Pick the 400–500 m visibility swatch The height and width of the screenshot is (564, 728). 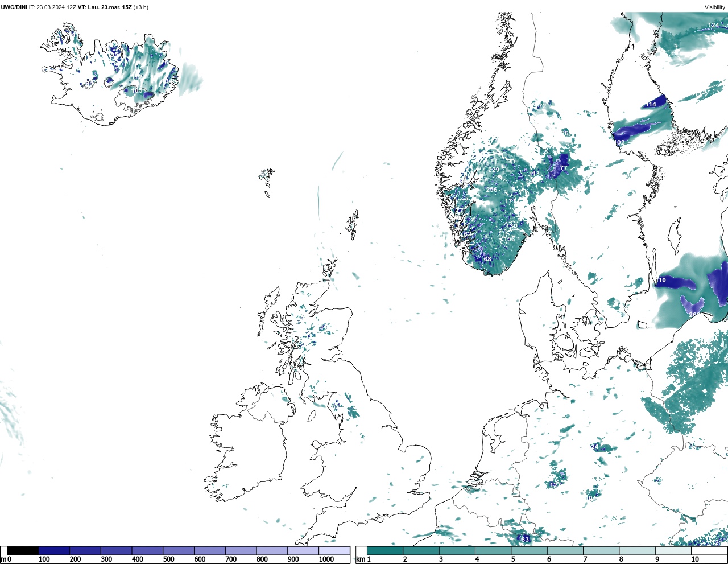147,550
